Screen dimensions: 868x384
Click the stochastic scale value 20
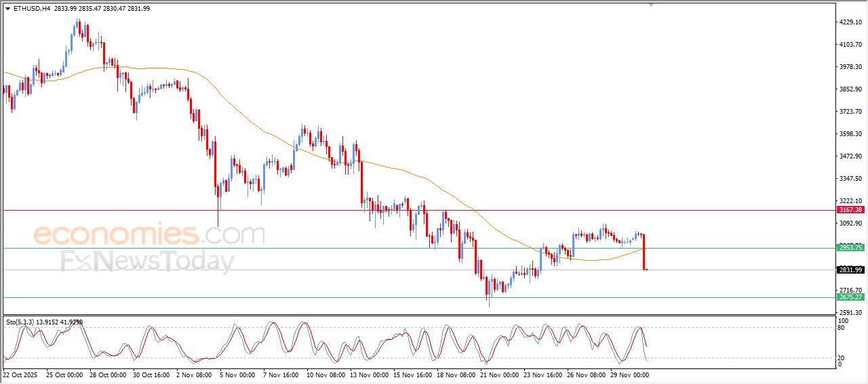(x=842, y=358)
